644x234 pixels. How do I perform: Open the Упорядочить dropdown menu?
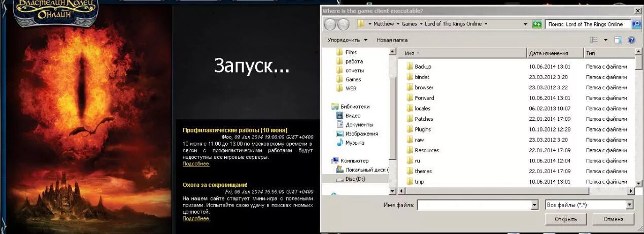click(x=347, y=40)
